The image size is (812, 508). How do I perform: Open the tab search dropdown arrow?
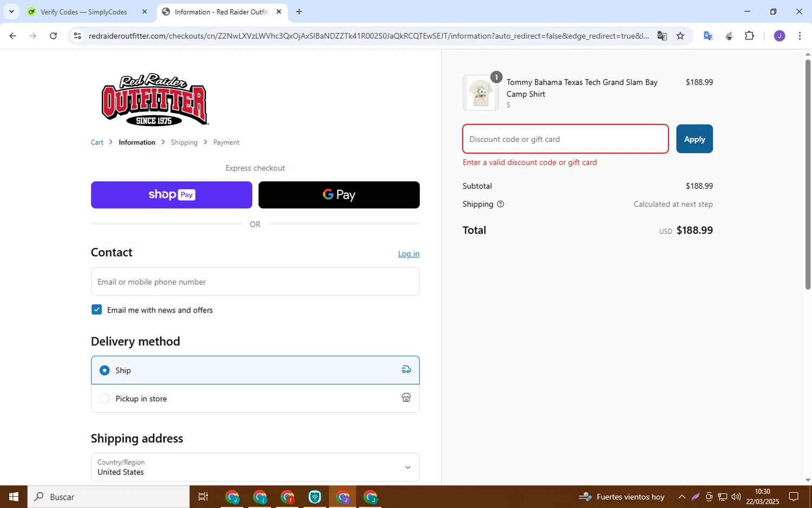tap(11, 11)
